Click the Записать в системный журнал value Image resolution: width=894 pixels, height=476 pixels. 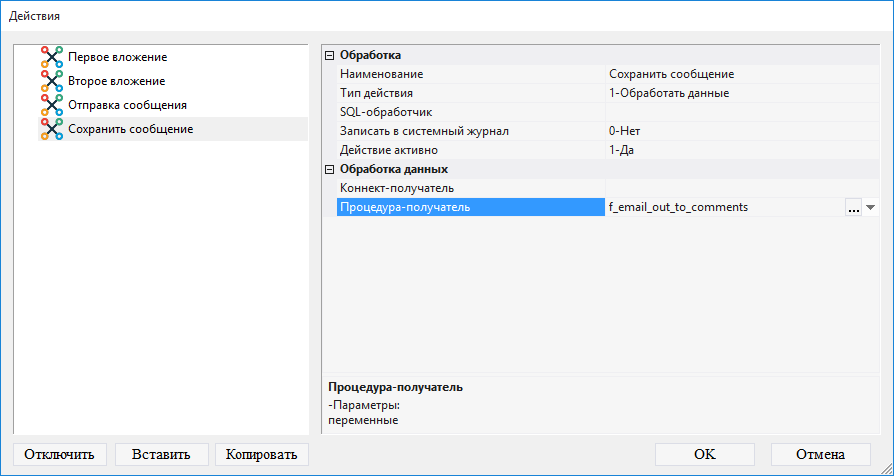740,131
